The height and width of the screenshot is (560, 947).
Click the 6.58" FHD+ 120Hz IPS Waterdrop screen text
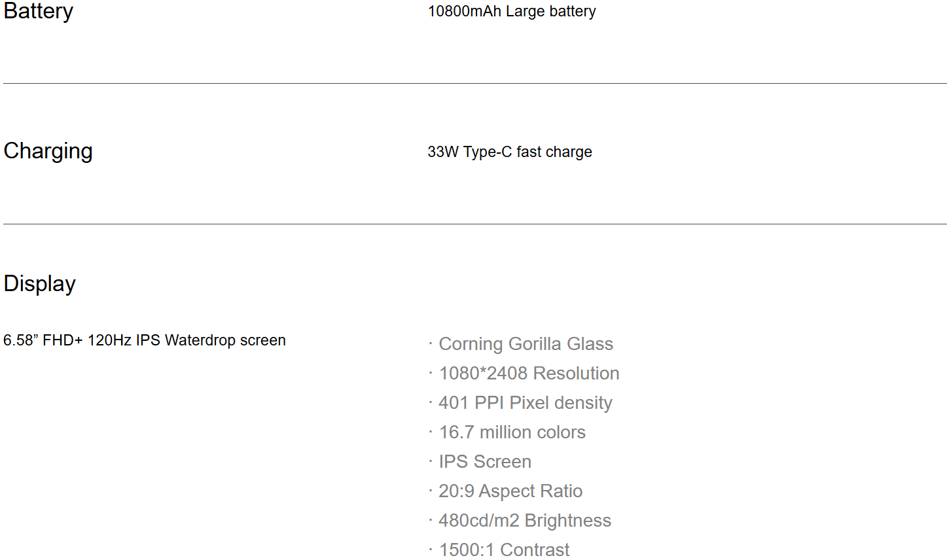145,340
